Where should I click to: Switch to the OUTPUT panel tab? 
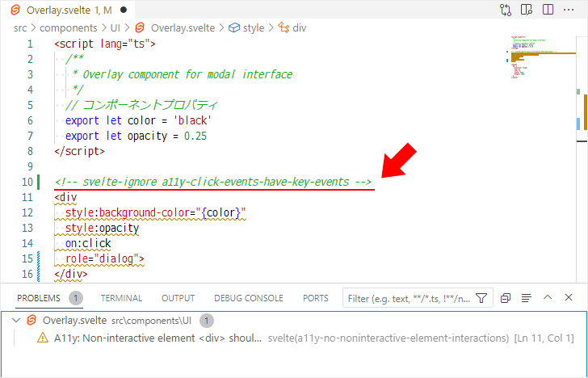point(178,299)
